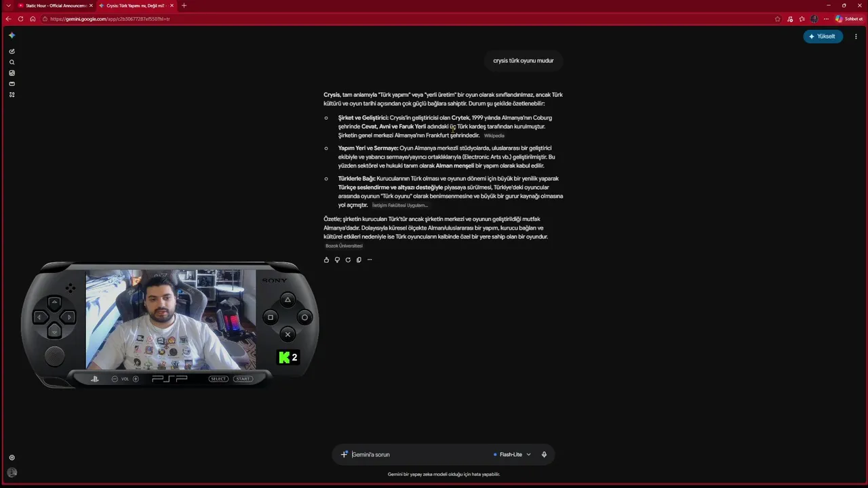The width and height of the screenshot is (868, 488).
Task: Click the bold 'Alman menşeli' text
Action: click(455, 166)
